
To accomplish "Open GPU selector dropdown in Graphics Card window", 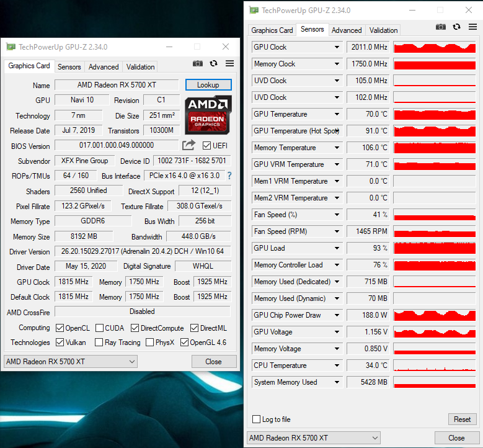I will point(71,361).
